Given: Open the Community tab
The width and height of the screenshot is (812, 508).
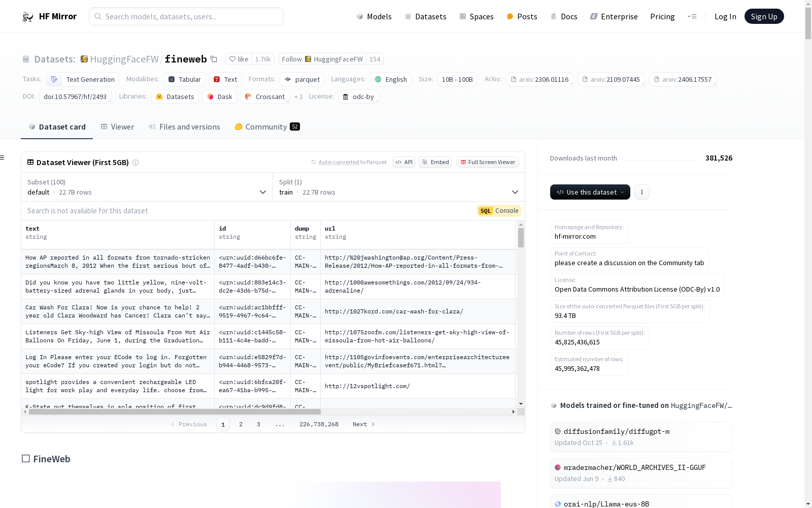Looking at the screenshot, I should [267, 127].
